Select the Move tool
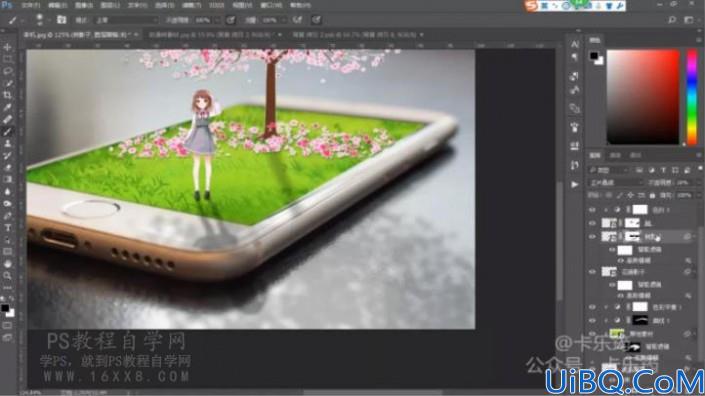 tap(8, 47)
